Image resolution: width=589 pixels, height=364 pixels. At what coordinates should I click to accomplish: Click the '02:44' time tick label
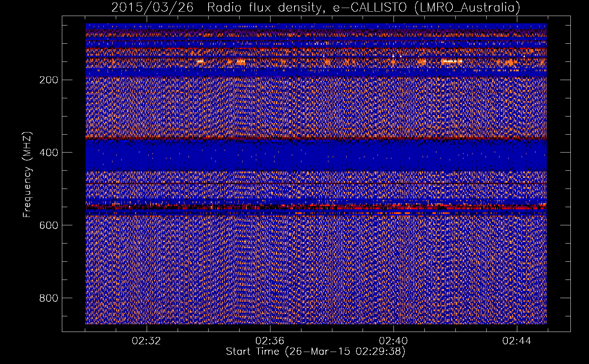[517, 341]
